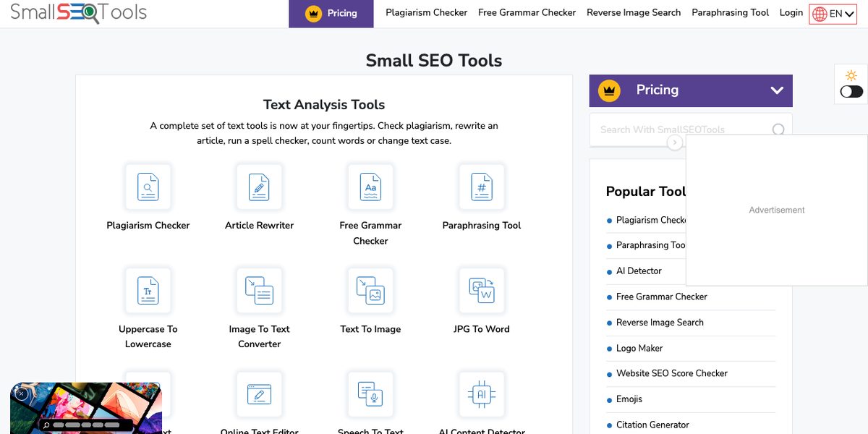Click Citation Generator in Popular Tools
This screenshot has height=434, width=868.
(652, 425)
